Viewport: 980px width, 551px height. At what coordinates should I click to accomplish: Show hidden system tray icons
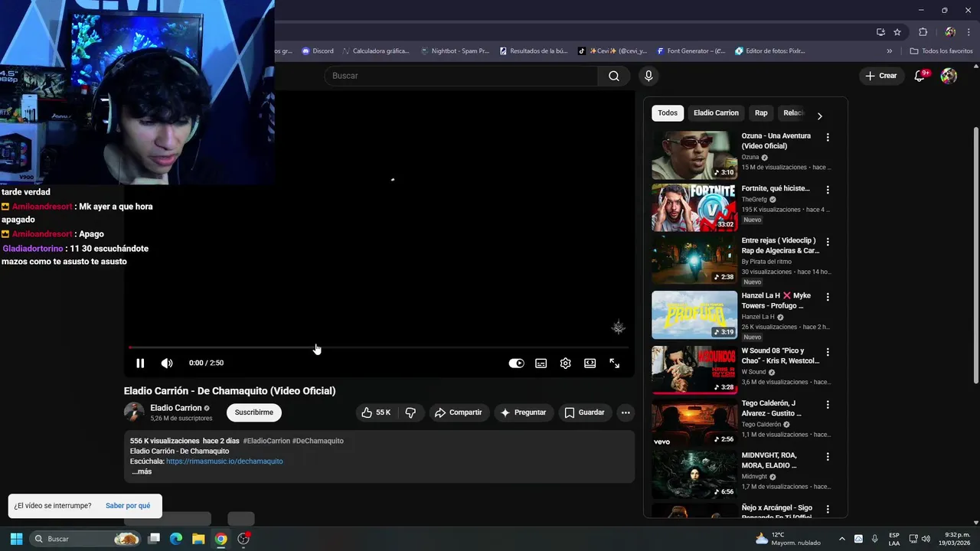[842, 539]
